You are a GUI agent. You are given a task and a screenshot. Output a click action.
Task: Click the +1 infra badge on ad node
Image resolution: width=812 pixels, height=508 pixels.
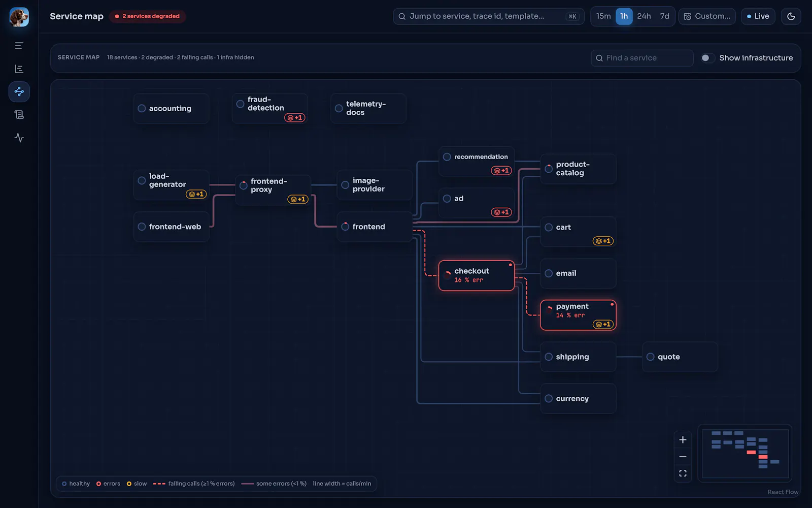pos(501,212)
